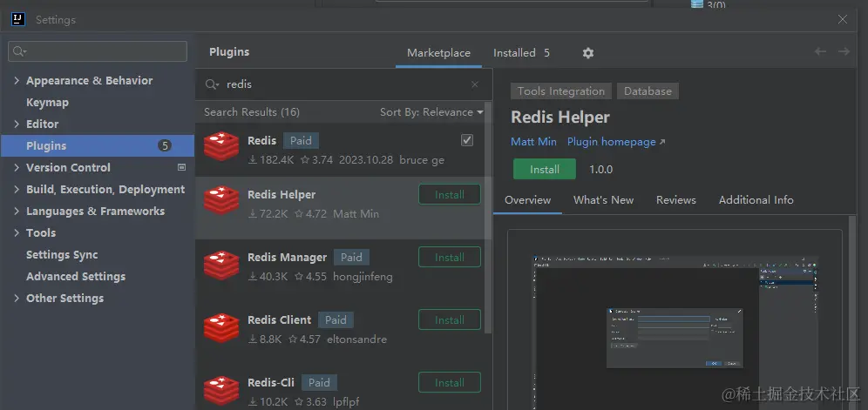Click the Redis Helper plugin logo
This screenshot has height=410, width=868.
[x=220, y=200]
